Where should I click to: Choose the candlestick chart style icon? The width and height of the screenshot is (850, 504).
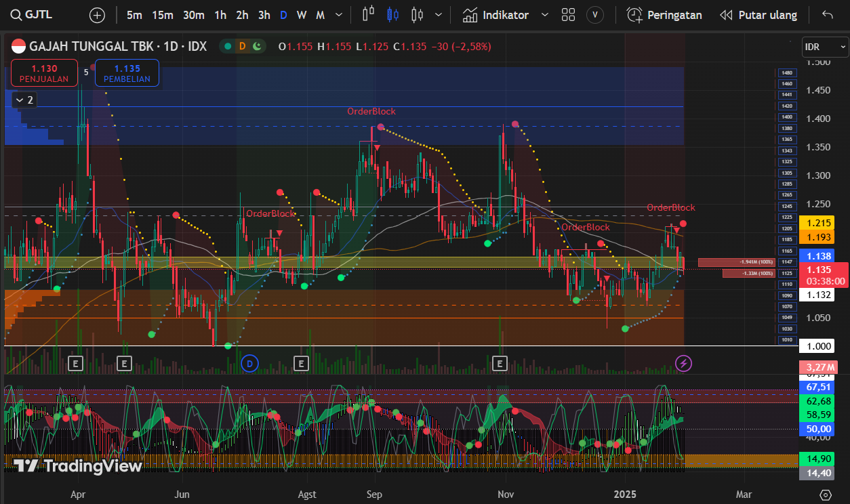click(392, 15)
